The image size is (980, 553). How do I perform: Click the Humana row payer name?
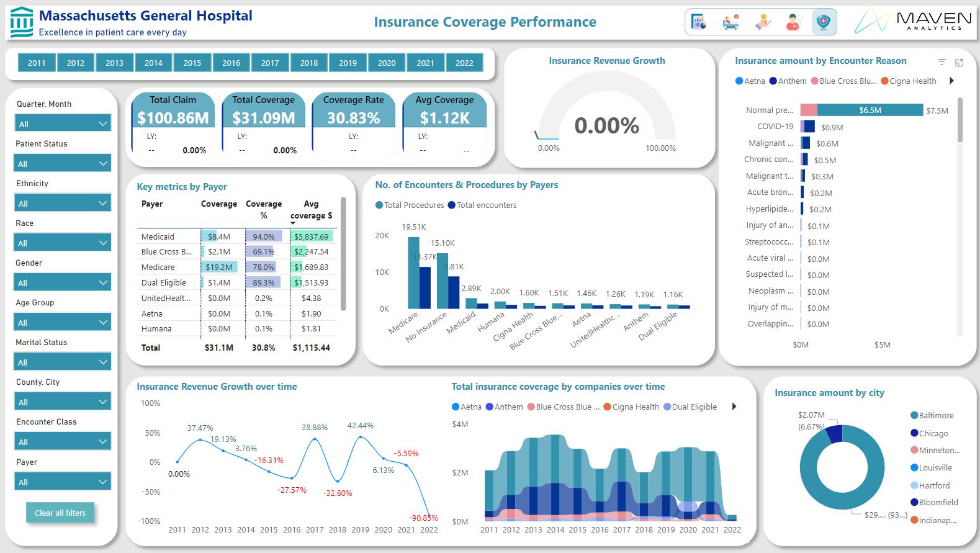156,328
